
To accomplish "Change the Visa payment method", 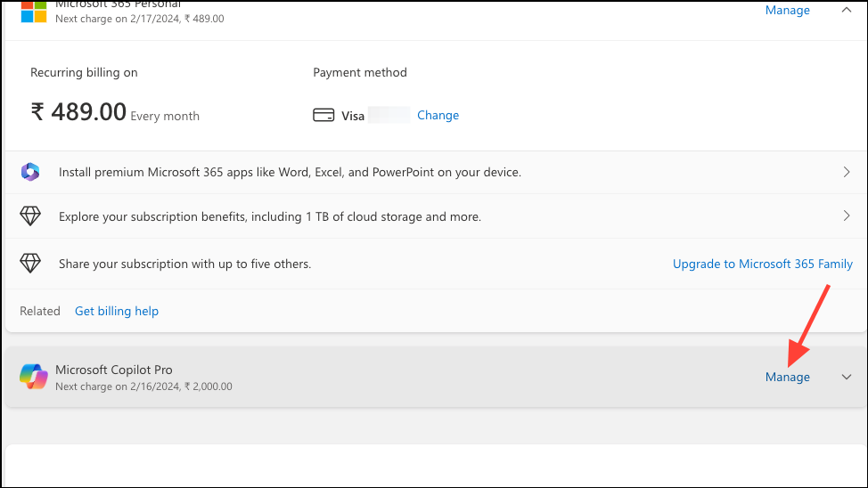I will click(438, 115).
